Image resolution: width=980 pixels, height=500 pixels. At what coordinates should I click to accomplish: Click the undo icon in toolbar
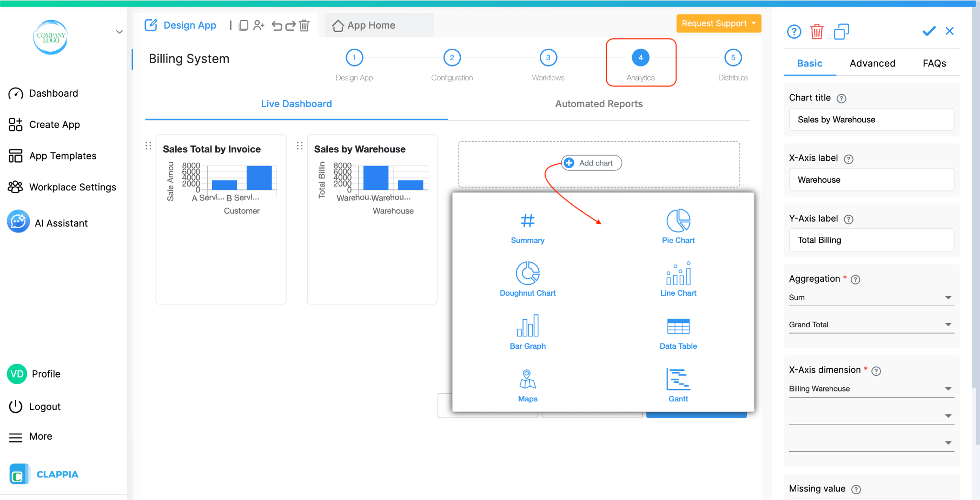pyautogui.click(x=278, y=26)
